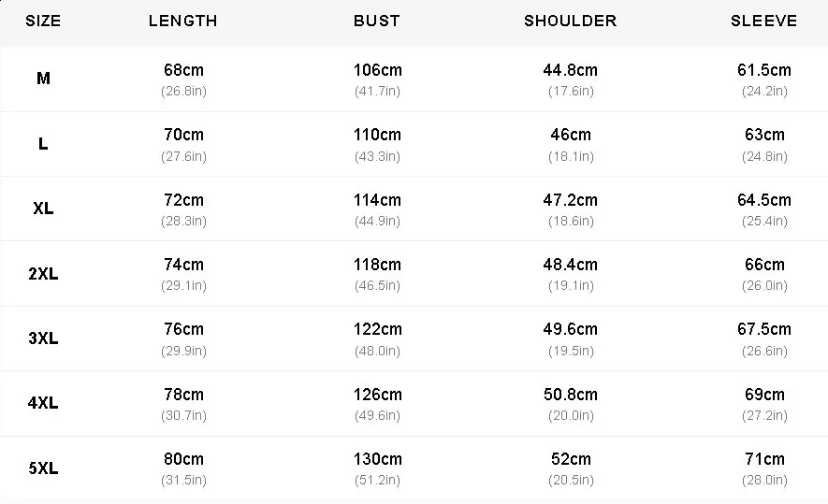Click the 68cm length value for M
This screenshot has height=504, width=828.
point(183,70)
